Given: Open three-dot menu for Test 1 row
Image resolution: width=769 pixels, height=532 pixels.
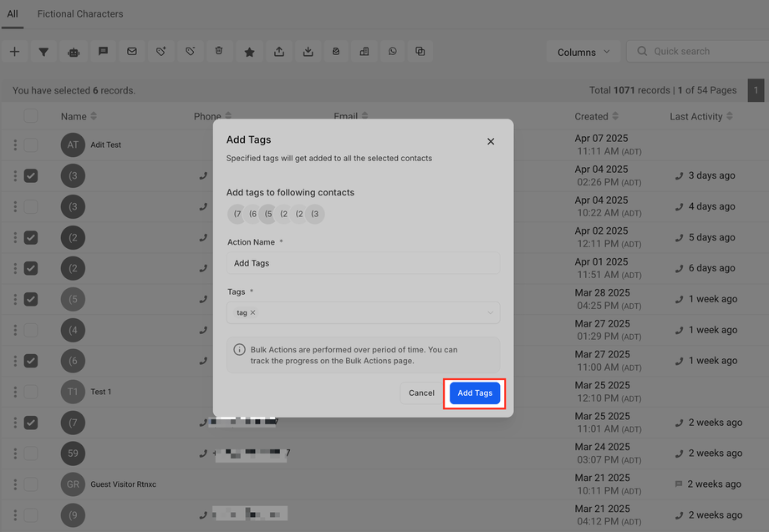Looking at the screenshot, I should coord(15,392).
